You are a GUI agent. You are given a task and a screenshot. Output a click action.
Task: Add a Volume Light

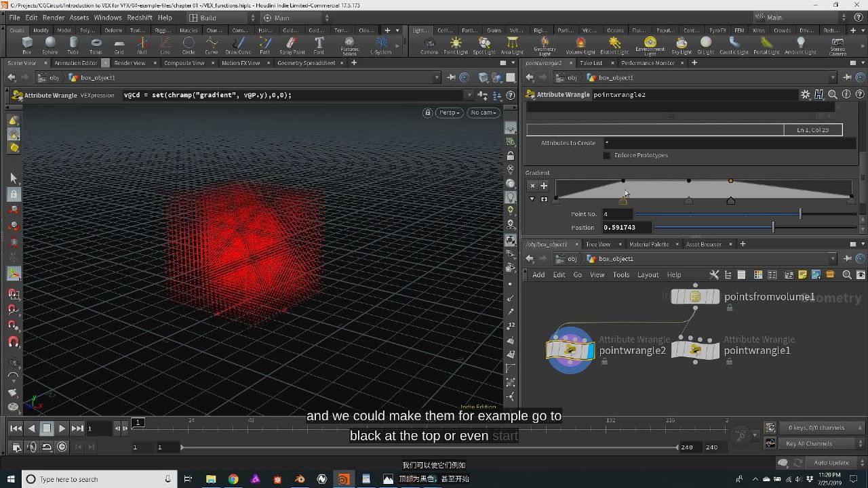coord(580,45)
